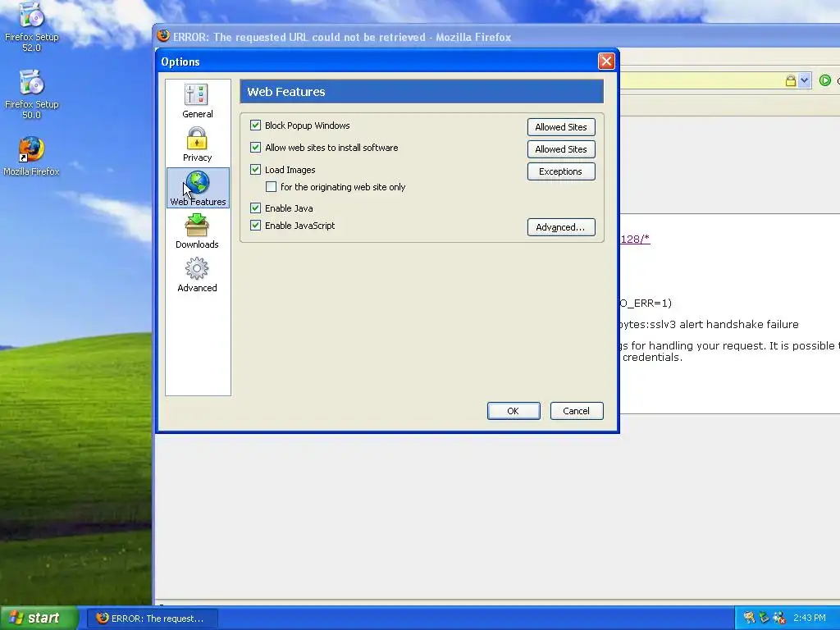
Task: Cancel the Options dialog
Action: point(577,411)
